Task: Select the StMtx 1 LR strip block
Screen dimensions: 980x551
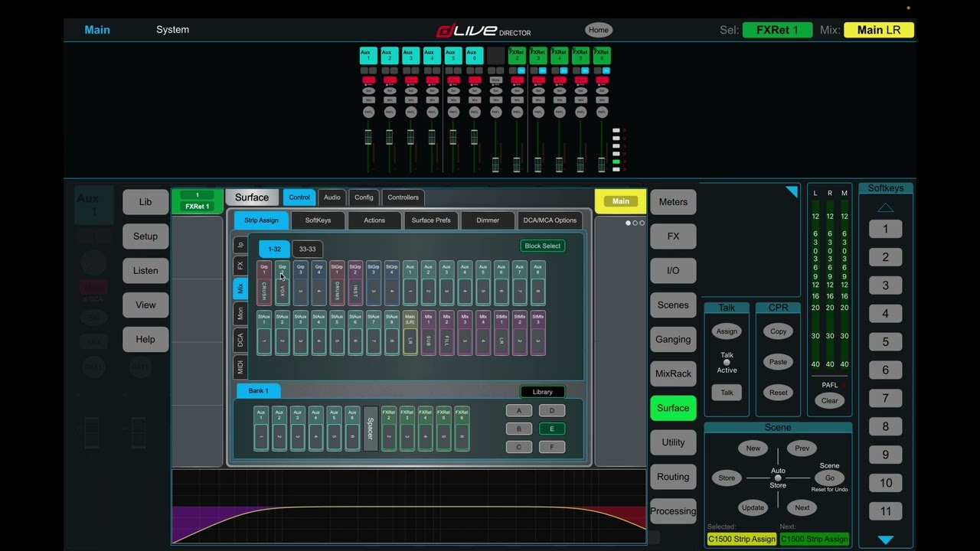Action: (501, 333)
